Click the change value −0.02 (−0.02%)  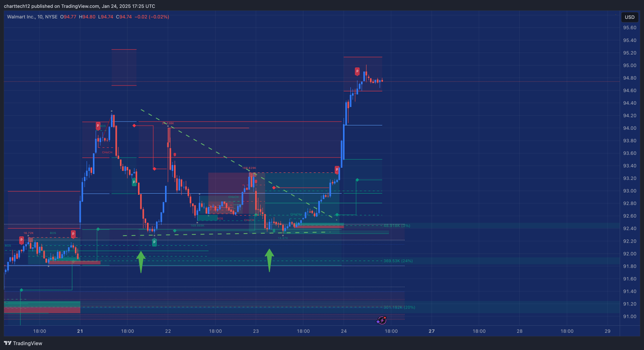153,17
